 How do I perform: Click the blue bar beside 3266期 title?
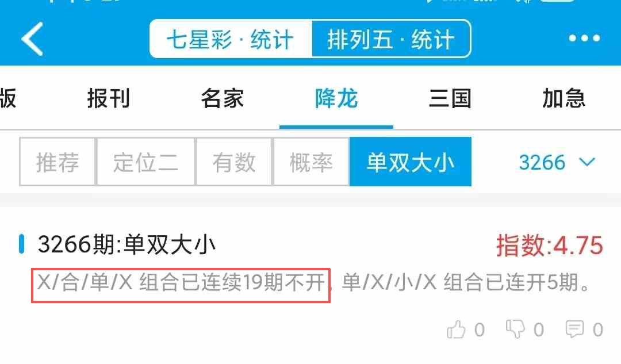pyautogui.click(x=22, y=244)
